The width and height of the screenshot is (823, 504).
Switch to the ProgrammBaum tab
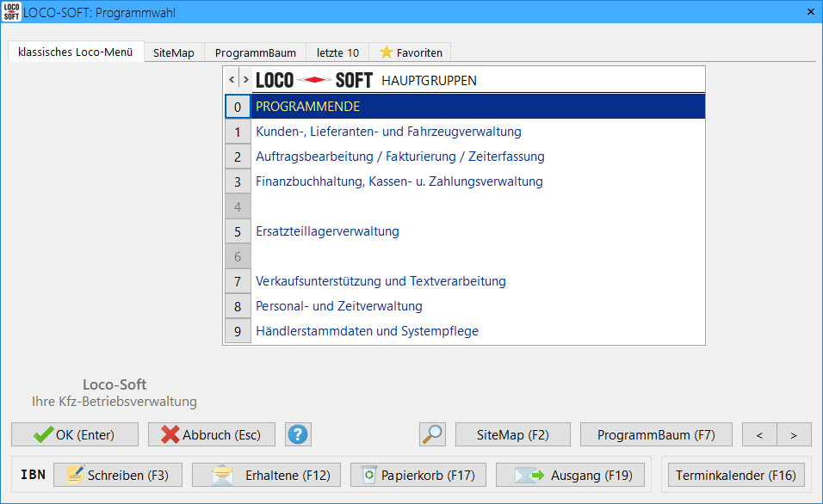click(x=255, y=52)
